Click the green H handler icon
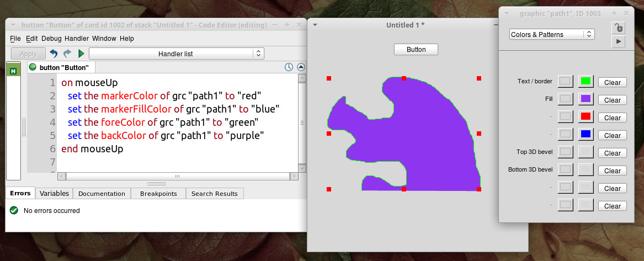Image resolution: width=644 pixels, height=261 pixels. tap(13, 70)
